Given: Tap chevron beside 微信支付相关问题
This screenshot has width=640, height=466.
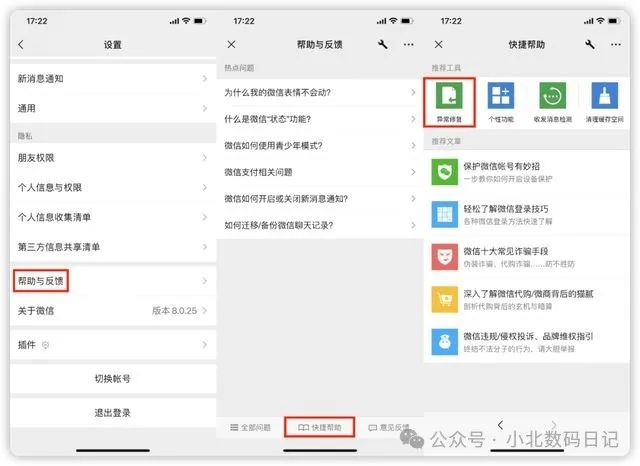Looking at the screenshot, I should coord(413,172).
